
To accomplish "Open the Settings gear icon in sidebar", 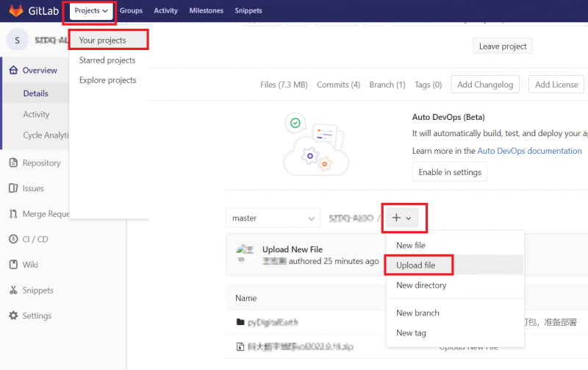I will (13, 316).
